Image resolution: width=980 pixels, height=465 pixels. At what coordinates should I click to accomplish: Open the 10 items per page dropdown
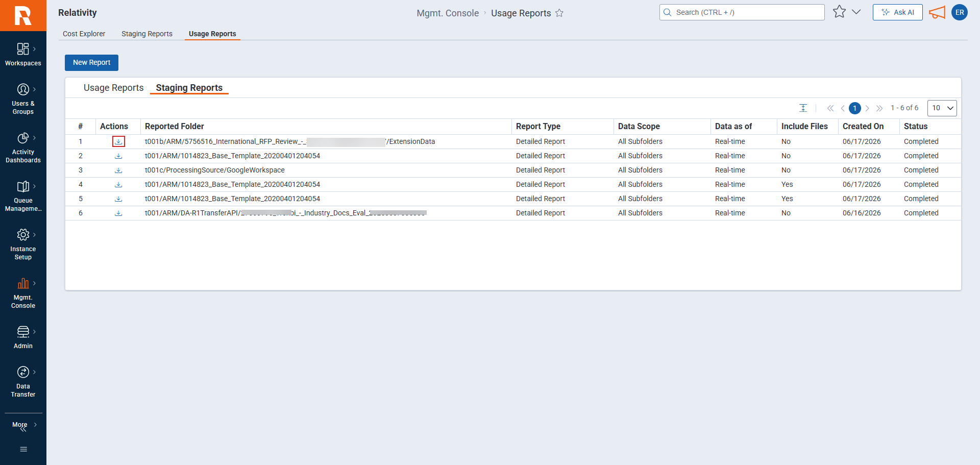942,108
